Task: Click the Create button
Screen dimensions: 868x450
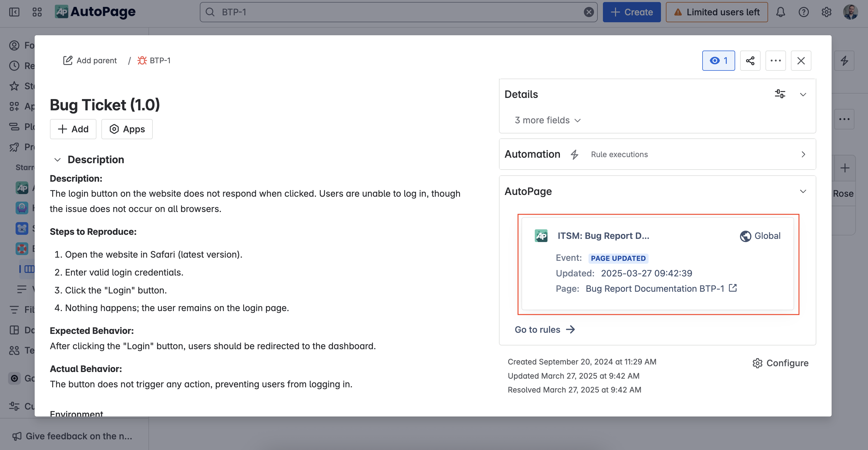Action: tap(631, 12)
